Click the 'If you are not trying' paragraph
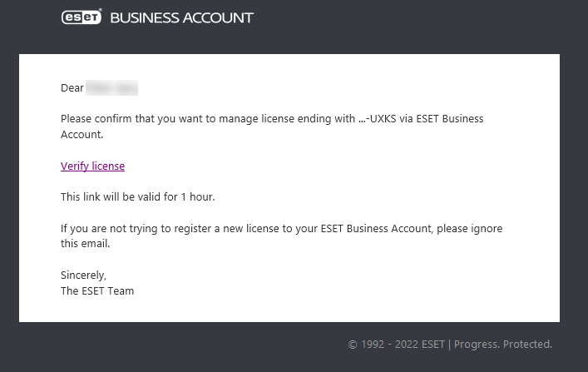The height and width of the screenshot is (372, 588). pyautogui.click(x=282, y=236)
